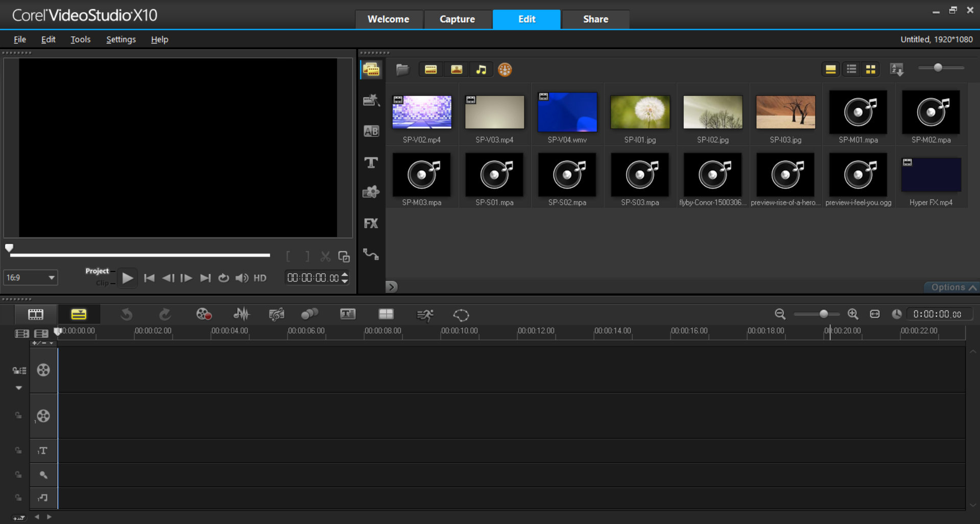Toggle the title track lock

18,450
